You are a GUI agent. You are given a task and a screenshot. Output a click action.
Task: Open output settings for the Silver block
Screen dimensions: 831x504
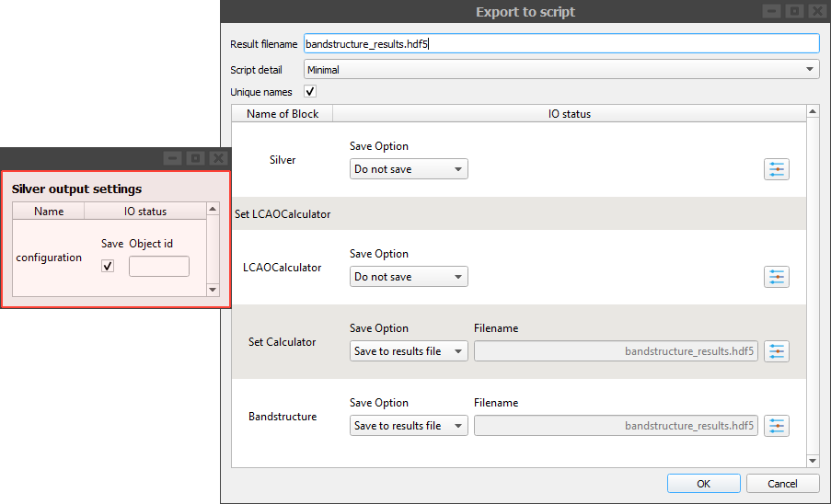(x=777, y=169)
